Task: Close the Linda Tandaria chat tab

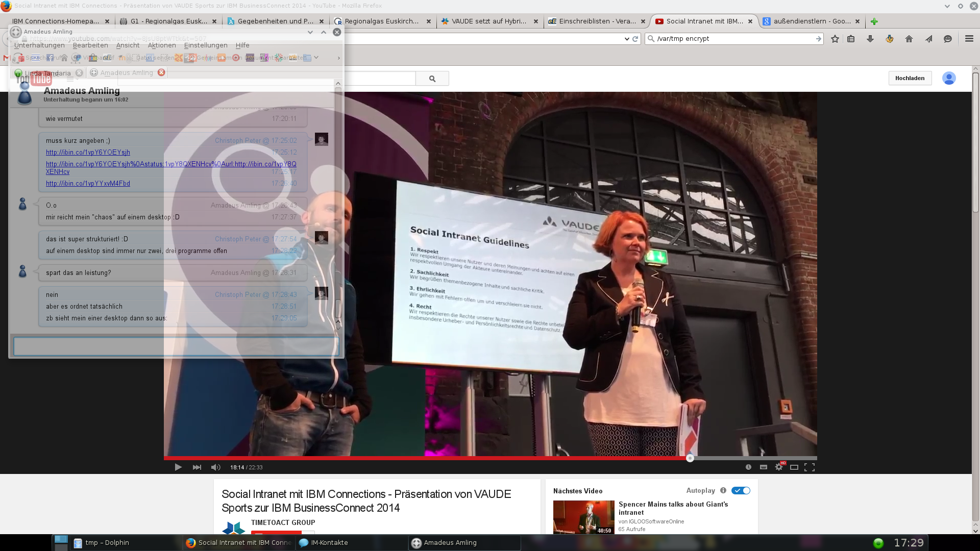Action: tap(79, 73)
